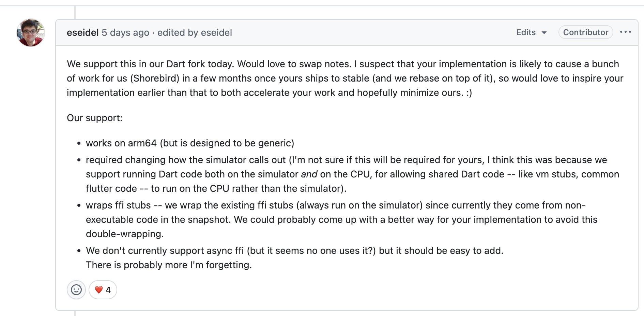
Task: Click the "5 days ago" timestamp
Action: click(x=125, y=32)
